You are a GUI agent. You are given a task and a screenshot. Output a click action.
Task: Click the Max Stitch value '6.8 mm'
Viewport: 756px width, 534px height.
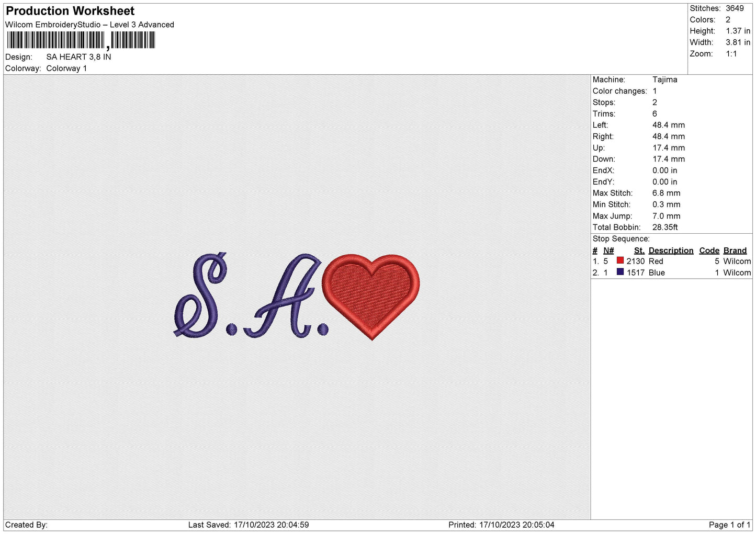pos(667,193)
